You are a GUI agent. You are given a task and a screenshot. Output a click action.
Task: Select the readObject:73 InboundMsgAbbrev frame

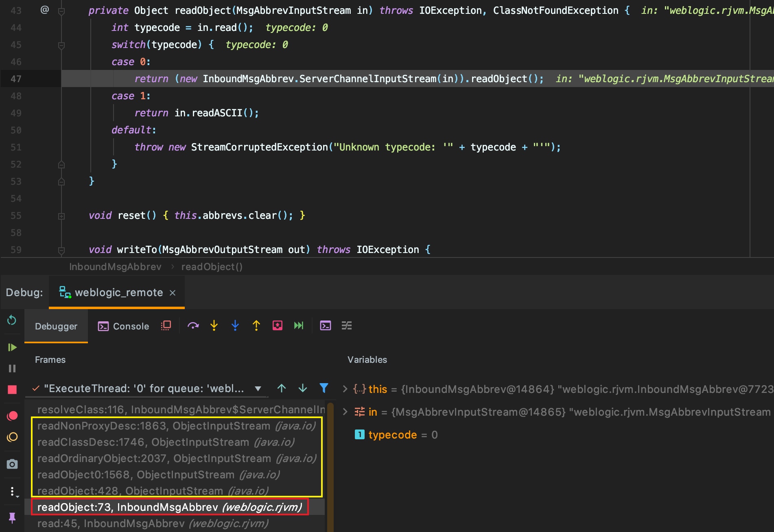169,507
